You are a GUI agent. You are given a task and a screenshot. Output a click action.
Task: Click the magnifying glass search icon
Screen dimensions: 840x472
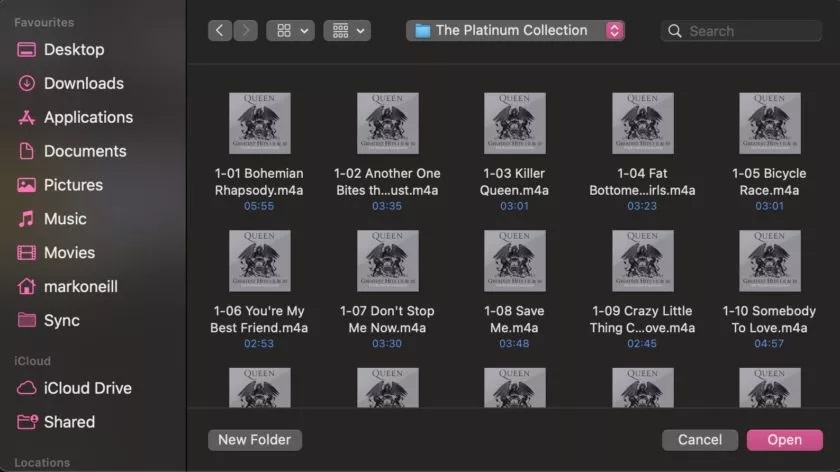[674, 31]
